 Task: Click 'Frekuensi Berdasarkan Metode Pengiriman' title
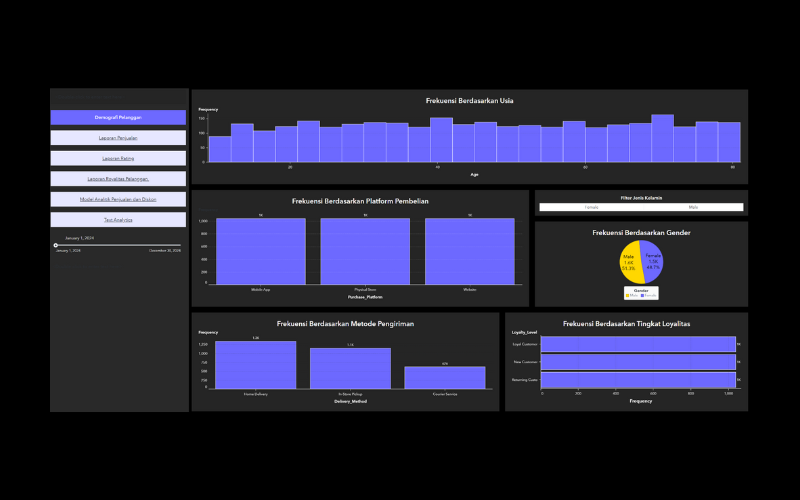coord(345,324)
